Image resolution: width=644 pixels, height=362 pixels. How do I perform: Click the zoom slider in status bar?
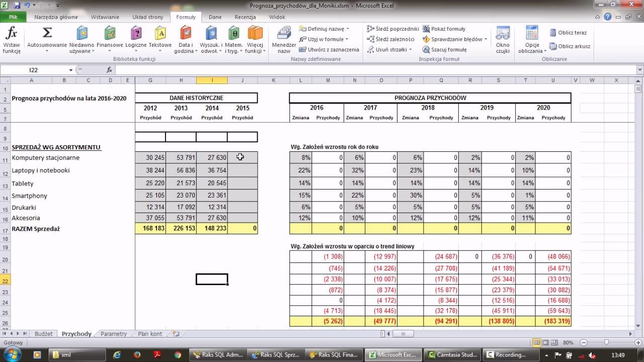(607, 342)
